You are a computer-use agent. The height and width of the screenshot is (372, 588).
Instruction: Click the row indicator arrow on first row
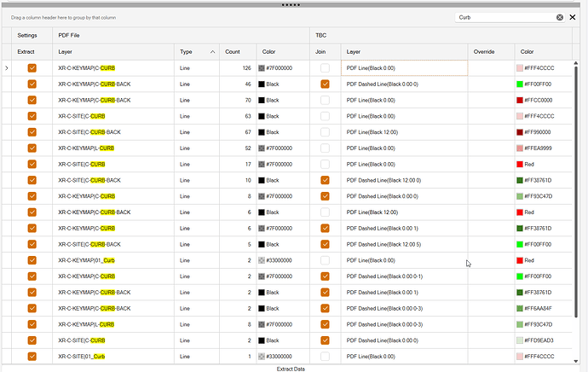click(x=7, y=67)
